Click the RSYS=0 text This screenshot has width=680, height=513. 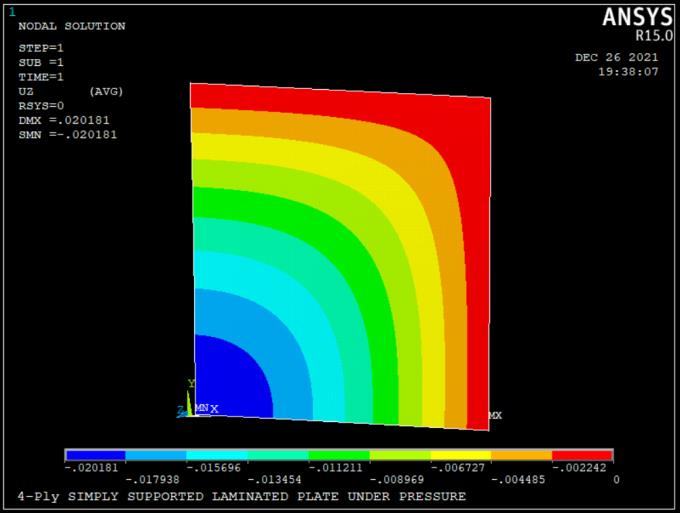pos(41,106)
